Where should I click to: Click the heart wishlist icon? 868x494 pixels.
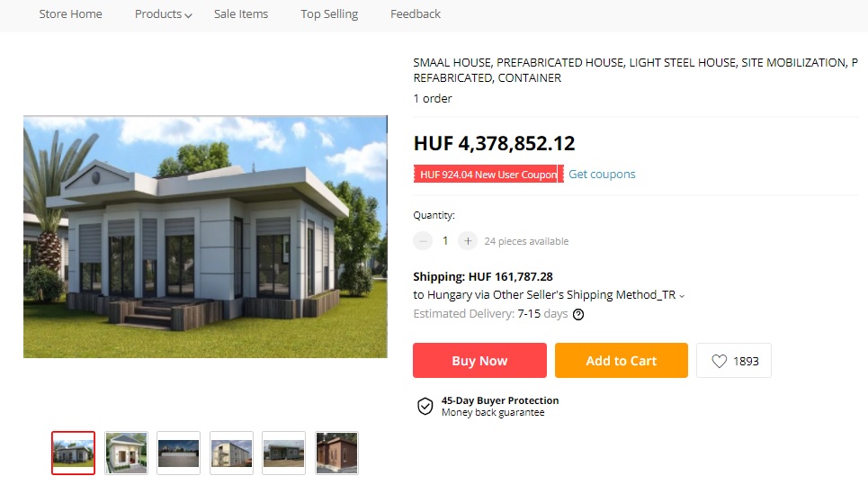tap(719, 361)
